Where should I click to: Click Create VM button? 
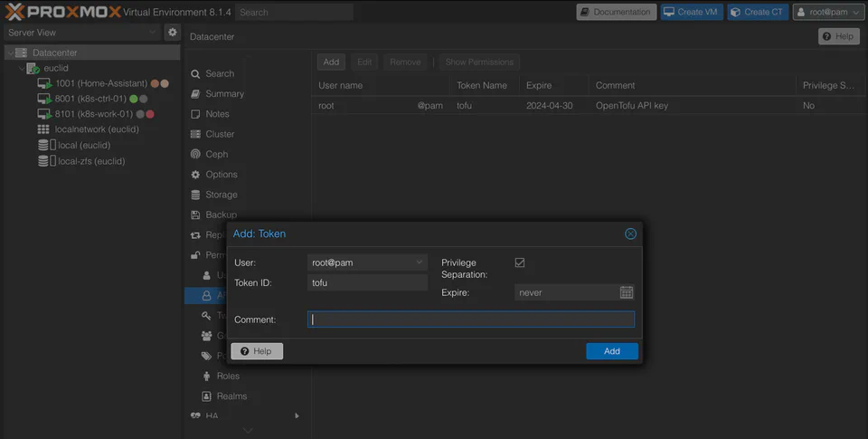pos(692,12)
